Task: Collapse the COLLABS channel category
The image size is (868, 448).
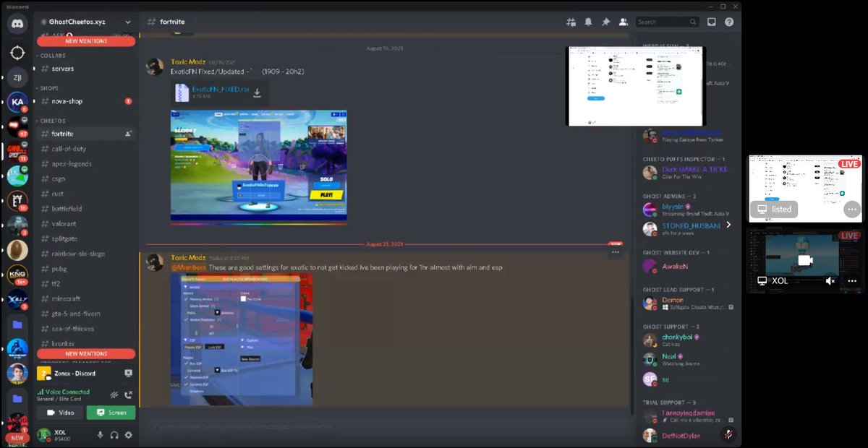Action: [x=53, y=56]
